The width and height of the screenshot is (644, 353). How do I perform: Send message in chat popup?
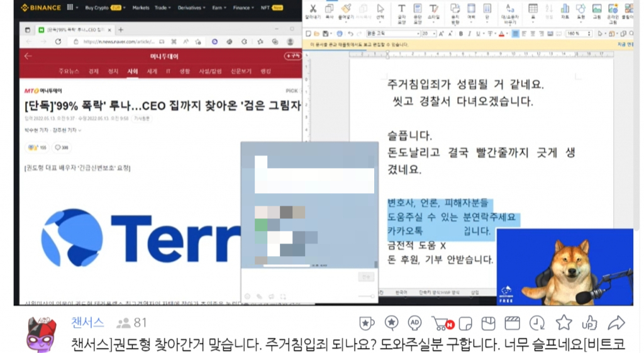point(365,277)
